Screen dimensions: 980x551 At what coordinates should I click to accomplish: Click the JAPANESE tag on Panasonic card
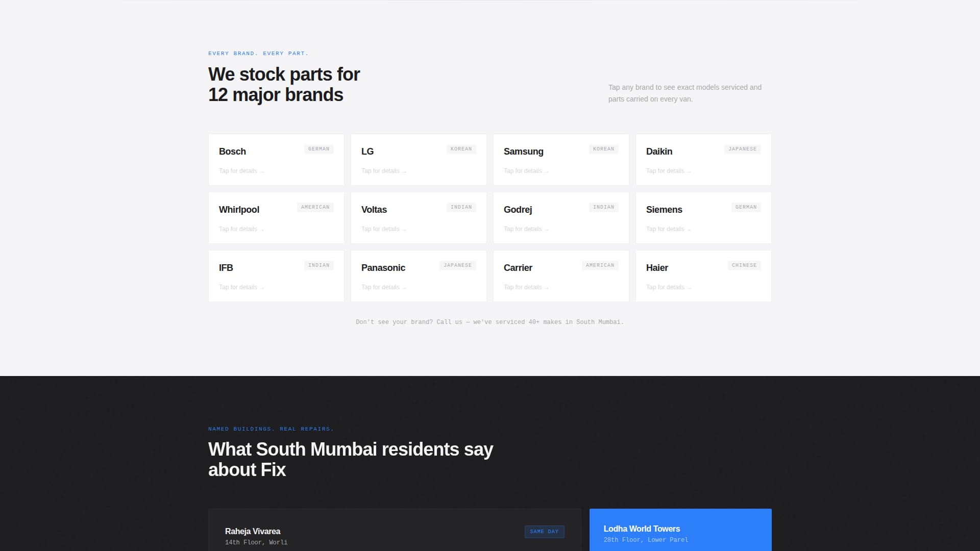[458, 265]
